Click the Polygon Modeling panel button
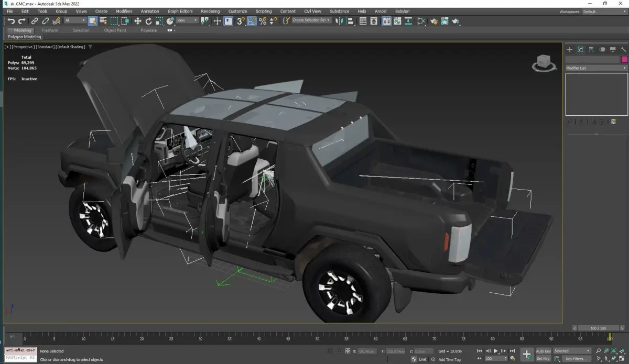Image resolution: width=629 pixels, height=364 pixels. click(x=24, y=37)
